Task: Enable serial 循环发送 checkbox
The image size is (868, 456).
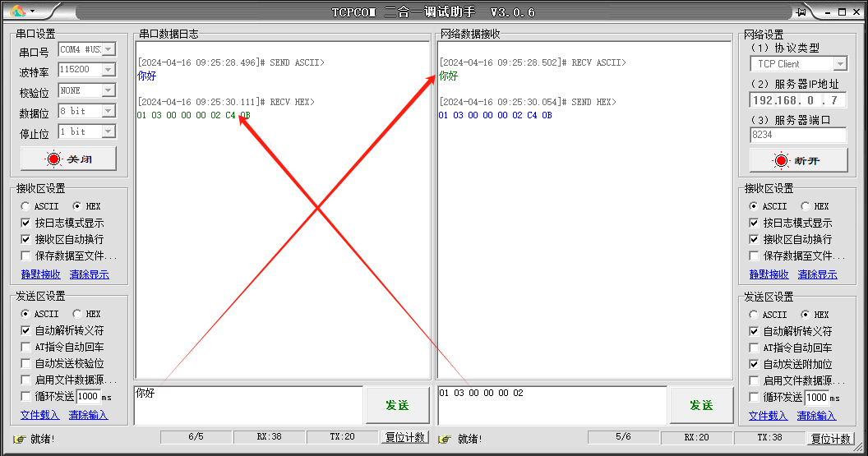Action: point(25,396)
